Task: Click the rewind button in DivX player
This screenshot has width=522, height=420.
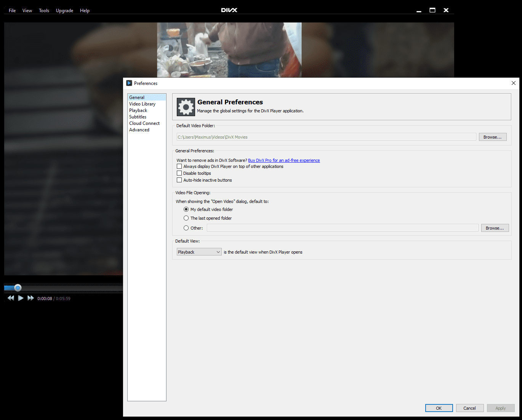Action: point(11,298)
